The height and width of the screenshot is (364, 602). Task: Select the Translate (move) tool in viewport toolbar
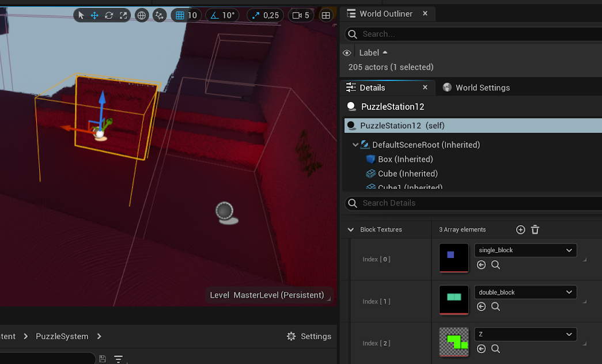(94, 16)
